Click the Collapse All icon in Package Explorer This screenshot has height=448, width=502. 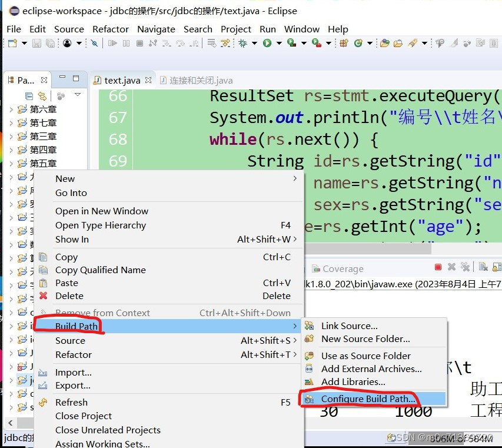pos(29,96)
